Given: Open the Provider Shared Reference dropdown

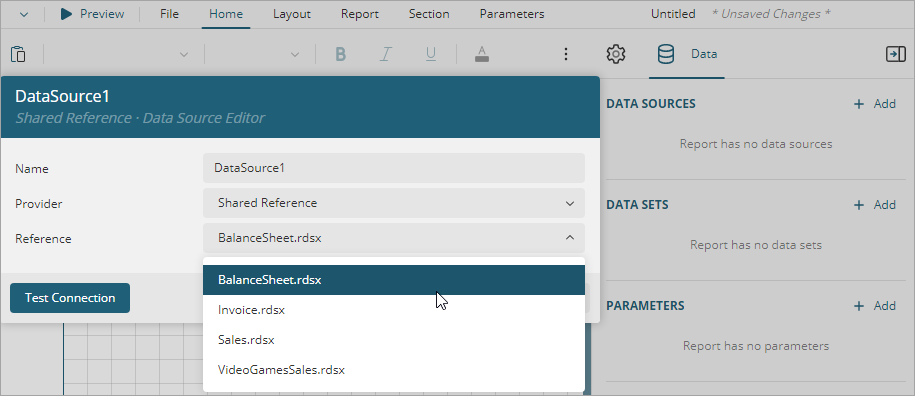Looking at the screenshot, I should (x=394, y=203).
